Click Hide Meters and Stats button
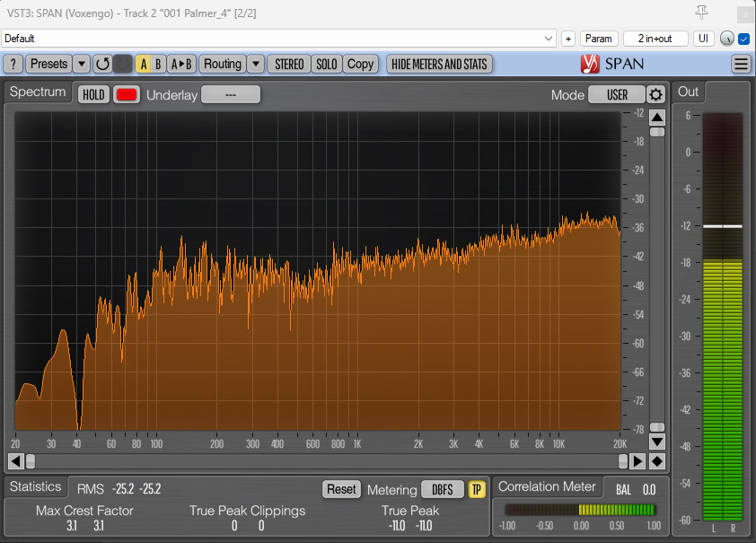This screenshot has width=756, height=543. pyautogui.click(x=439, y=64)
